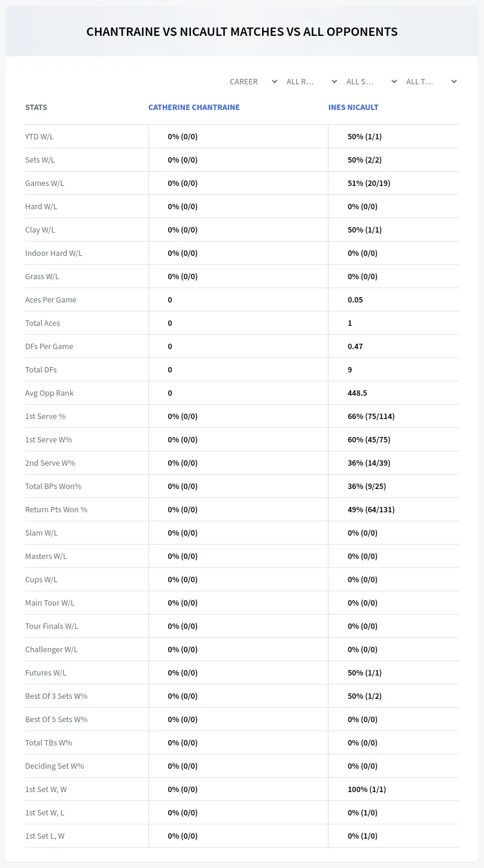Select the Deciding Set W% row label
This screenshot has width=484, height=868.
54,766
